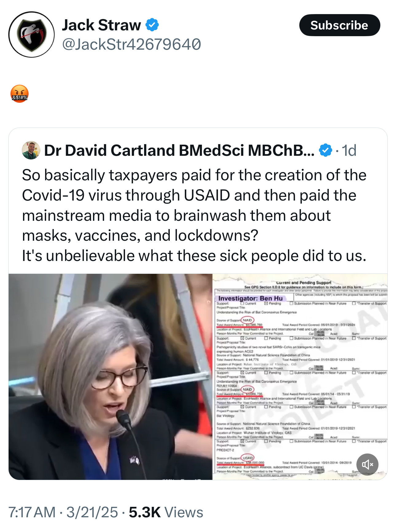
Task: Open the quoted tweet text about USAID
Action: coord(194,215)
